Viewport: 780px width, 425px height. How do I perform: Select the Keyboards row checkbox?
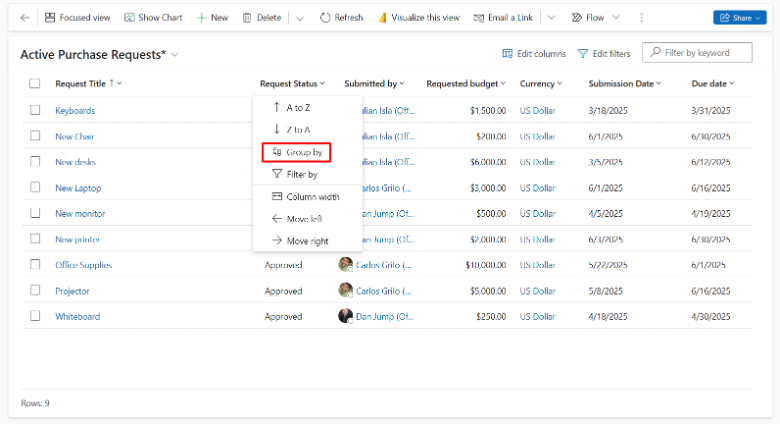35,110
